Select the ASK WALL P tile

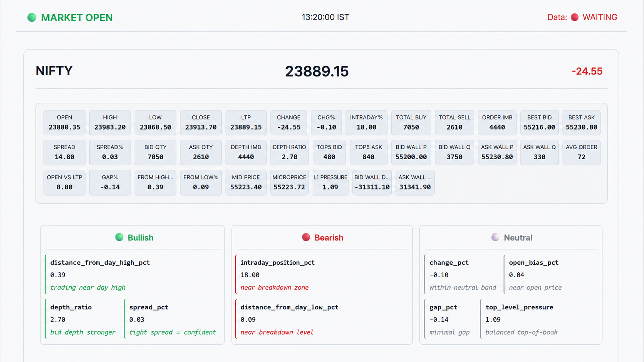pyautogui.click(x=497, y=152)
